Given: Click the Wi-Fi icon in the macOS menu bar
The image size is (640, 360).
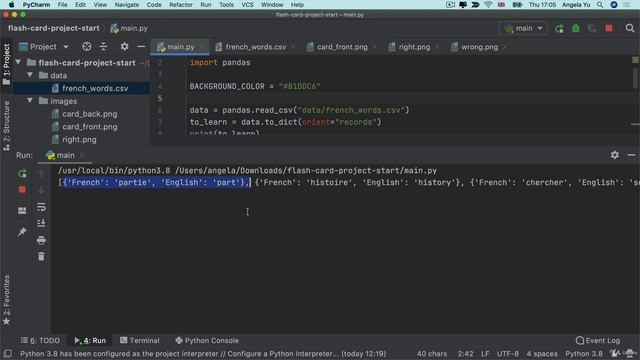Looking at the screenshot, I should pos(488,5).
